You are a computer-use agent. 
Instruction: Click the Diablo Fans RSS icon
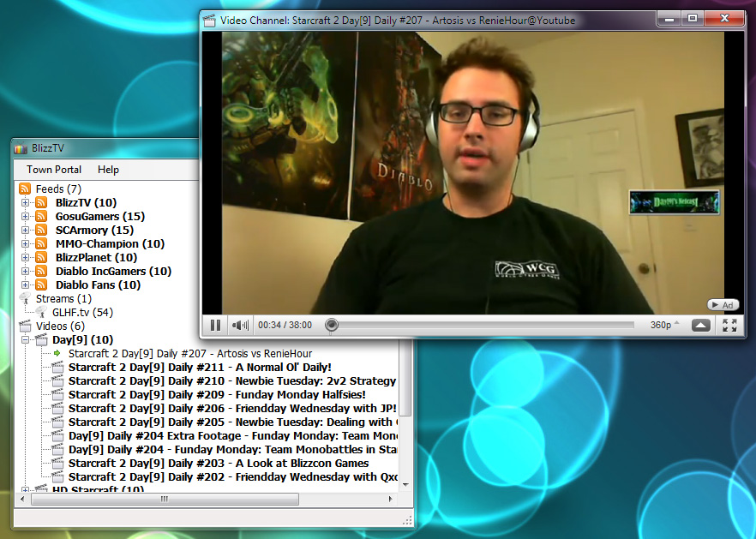pos(41,285)
